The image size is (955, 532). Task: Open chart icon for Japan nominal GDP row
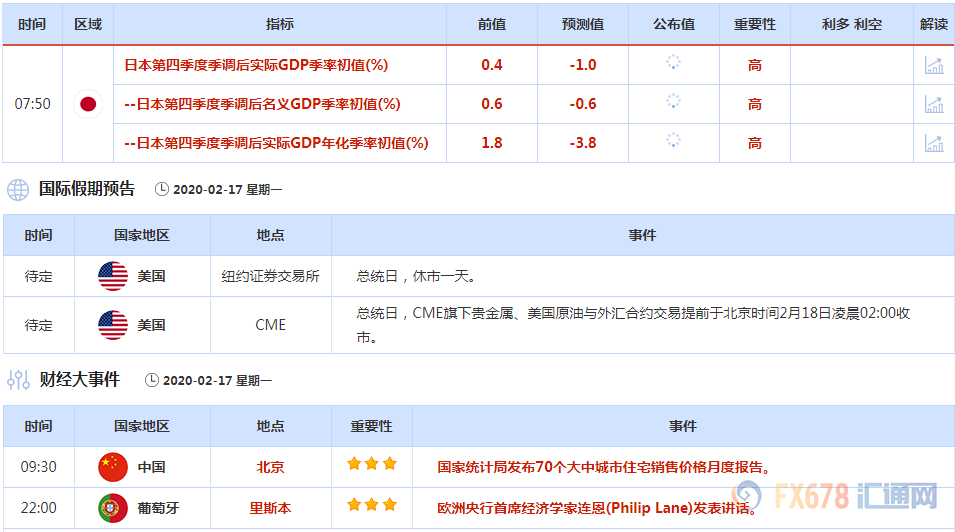[x=934, y=104]
